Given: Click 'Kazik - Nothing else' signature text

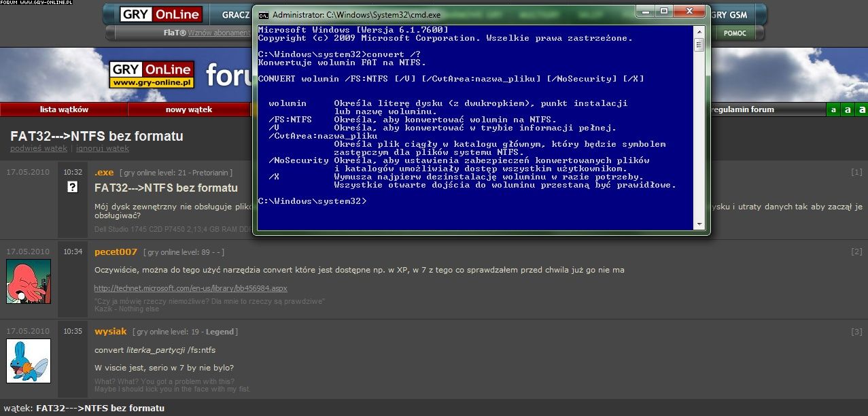Looking at the screenshot, I should click(126, 309).
